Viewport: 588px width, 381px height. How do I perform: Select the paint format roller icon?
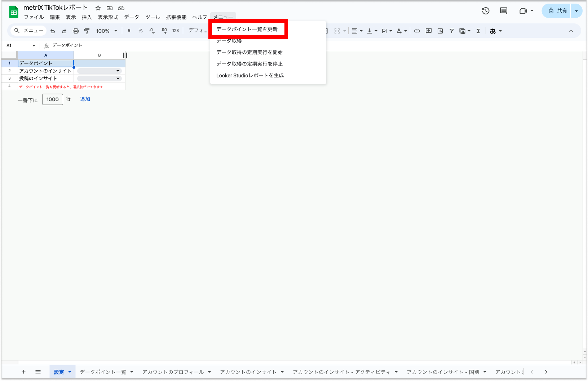(87, 31)
